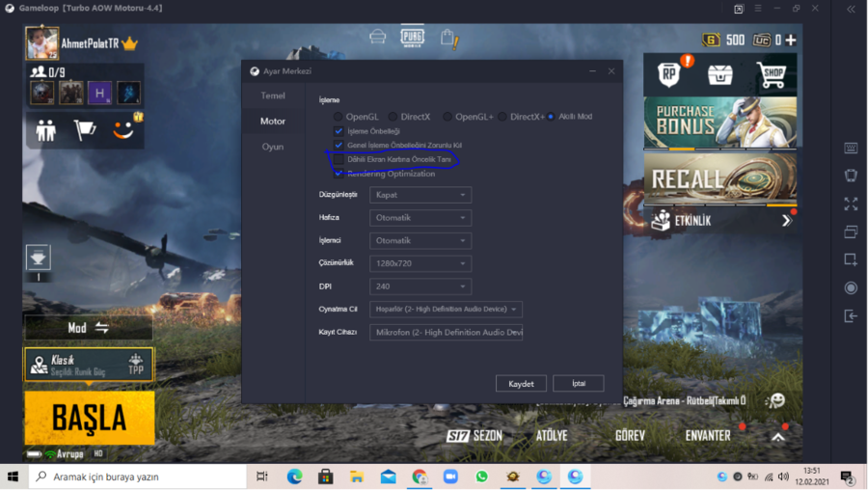
Task: Open the DPI 240 dropdown
Action: (420, 286)
